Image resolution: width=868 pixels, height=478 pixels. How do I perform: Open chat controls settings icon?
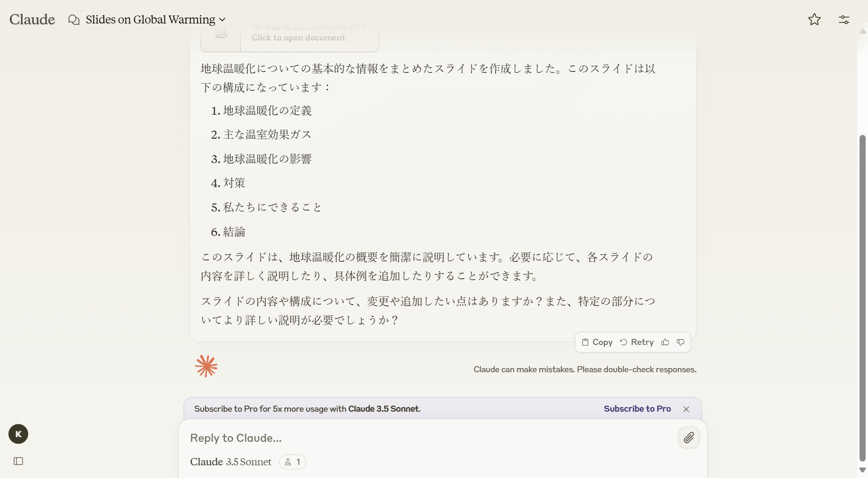click(x=844, y=19)
